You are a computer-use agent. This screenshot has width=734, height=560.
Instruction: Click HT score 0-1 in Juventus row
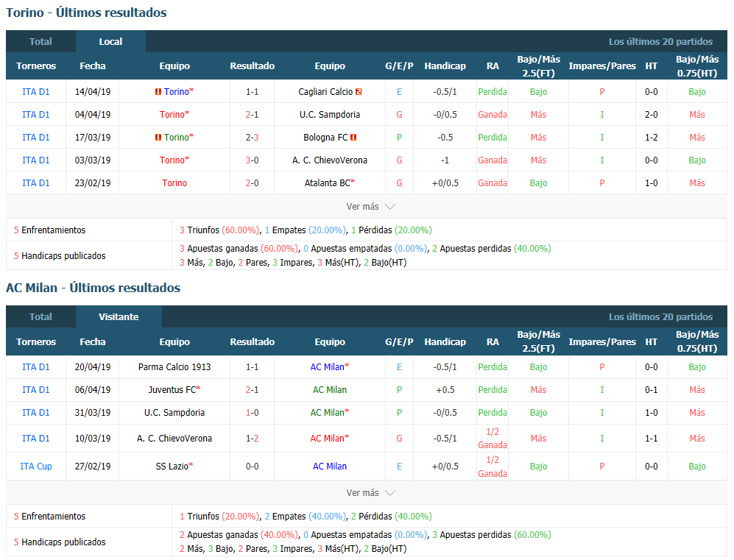651,390
